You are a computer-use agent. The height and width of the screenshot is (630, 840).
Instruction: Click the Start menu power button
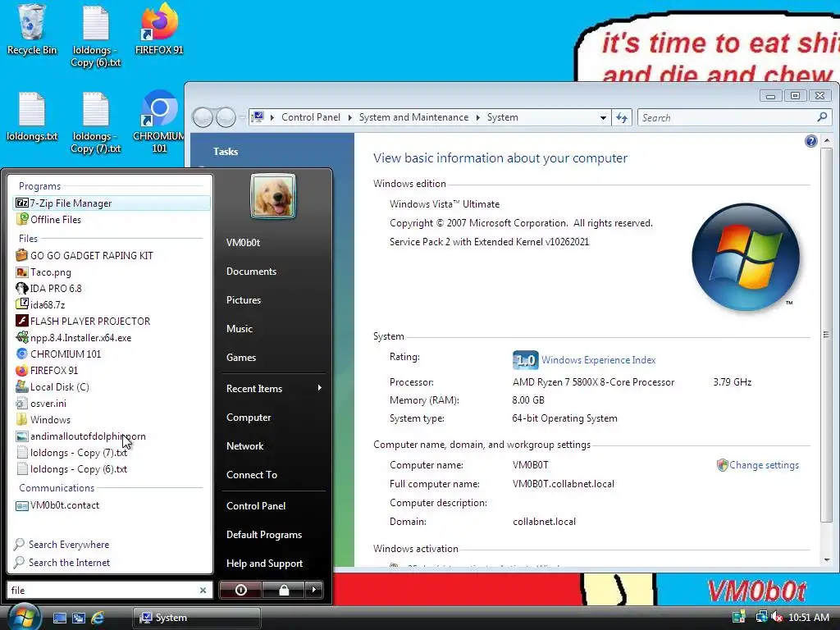click(x=240, y=590)
